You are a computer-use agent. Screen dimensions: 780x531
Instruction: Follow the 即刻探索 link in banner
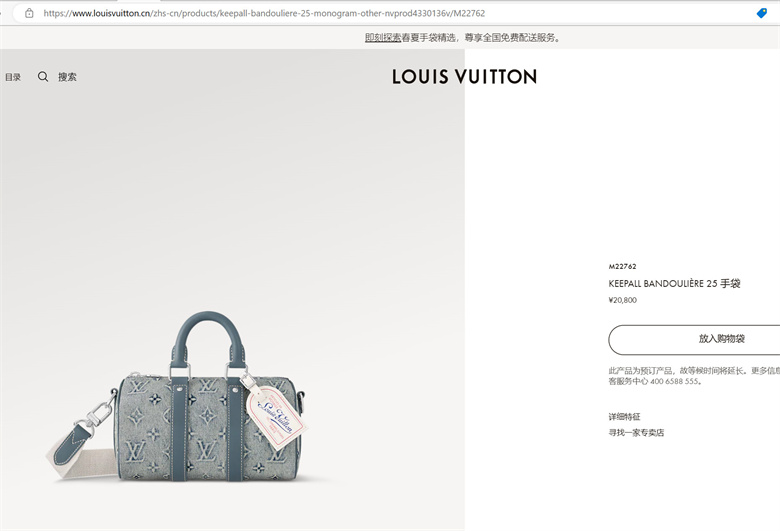(383, 38)
